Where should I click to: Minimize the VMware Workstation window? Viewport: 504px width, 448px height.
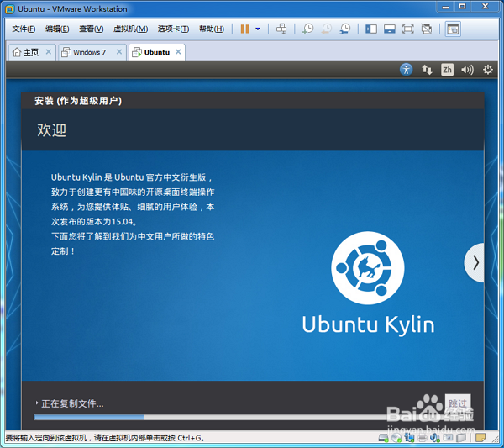[445, 7]
